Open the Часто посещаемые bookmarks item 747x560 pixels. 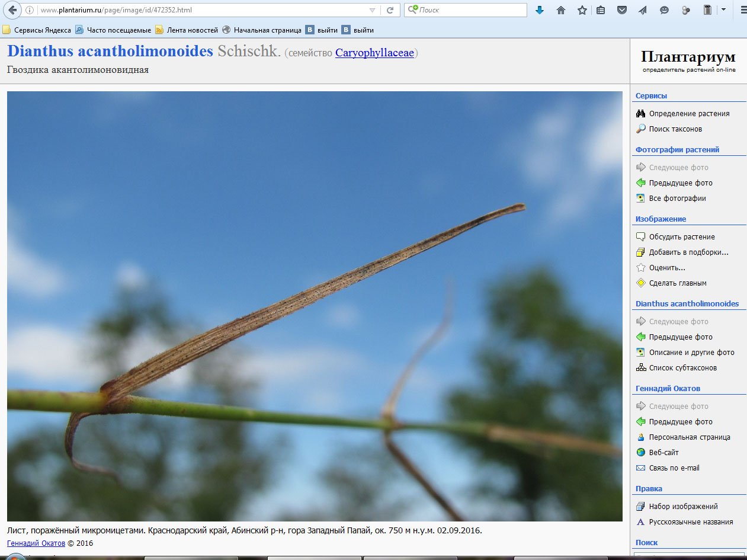pos(113,30)
